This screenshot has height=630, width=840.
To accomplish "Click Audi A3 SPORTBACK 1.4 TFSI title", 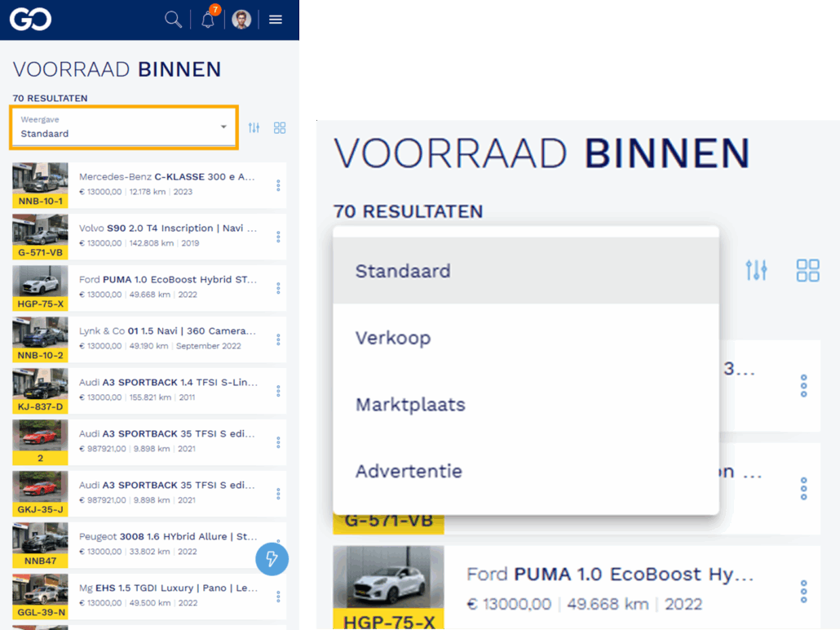I will coord(168,383).
